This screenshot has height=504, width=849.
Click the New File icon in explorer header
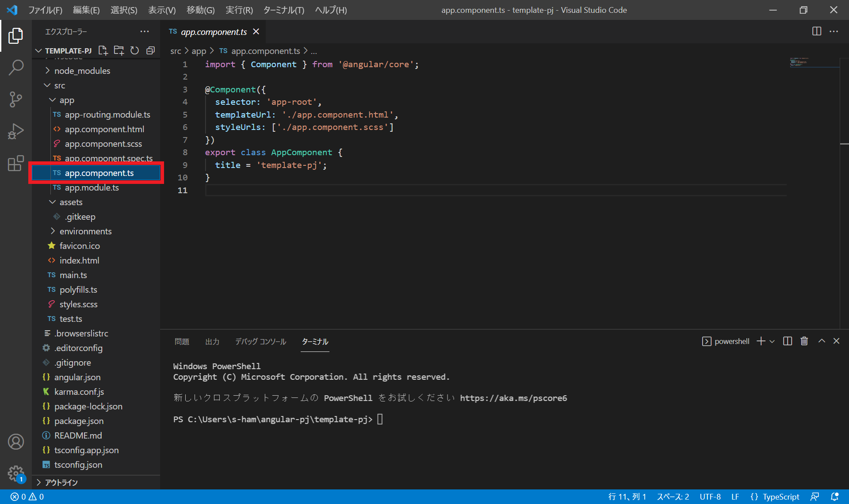(x=103, y=50)
